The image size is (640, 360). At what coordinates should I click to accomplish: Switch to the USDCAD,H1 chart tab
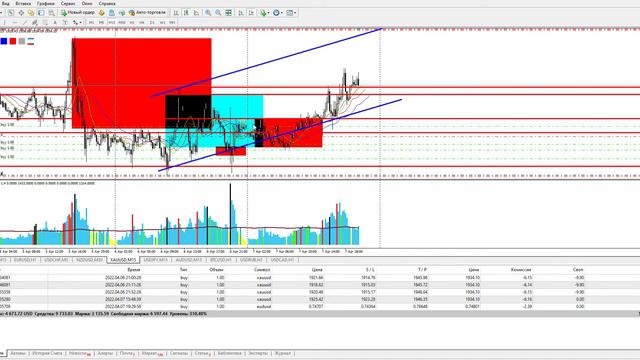click(282, 260)
